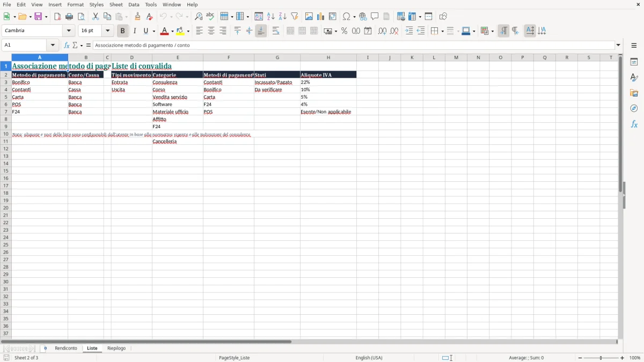Open the Data menu
This screenshot has width=644, height=362.
(x=134, y=4)
